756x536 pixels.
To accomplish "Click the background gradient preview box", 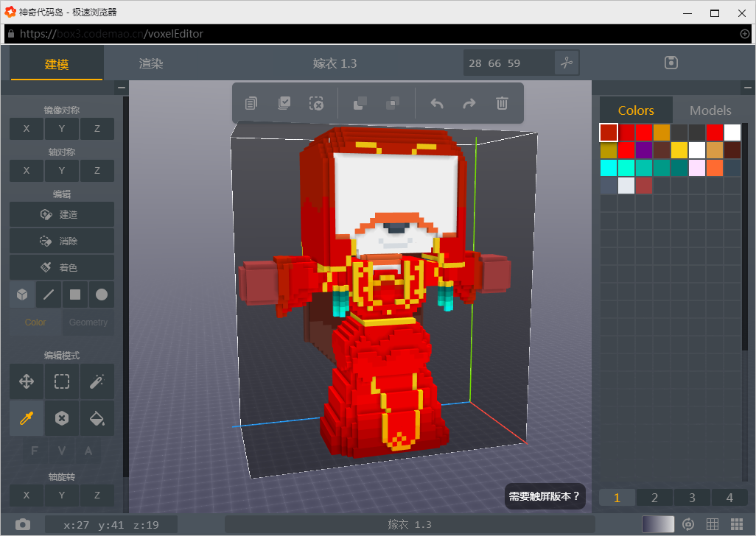I will point(658,524).
